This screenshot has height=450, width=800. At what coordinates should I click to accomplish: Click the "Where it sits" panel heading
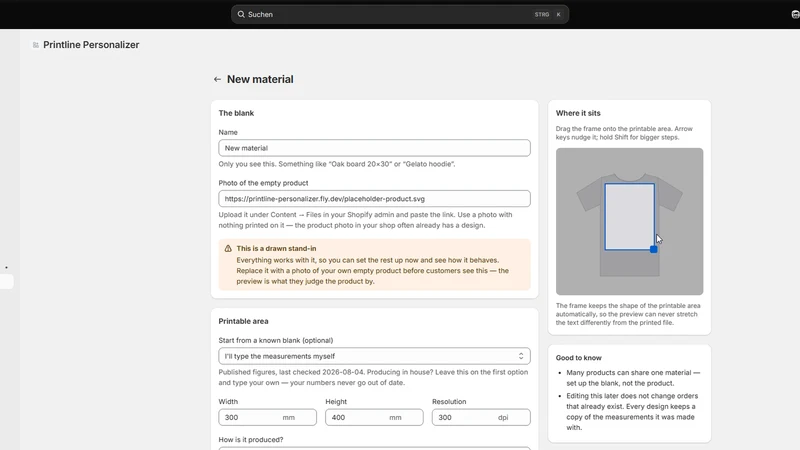[578, 113]
